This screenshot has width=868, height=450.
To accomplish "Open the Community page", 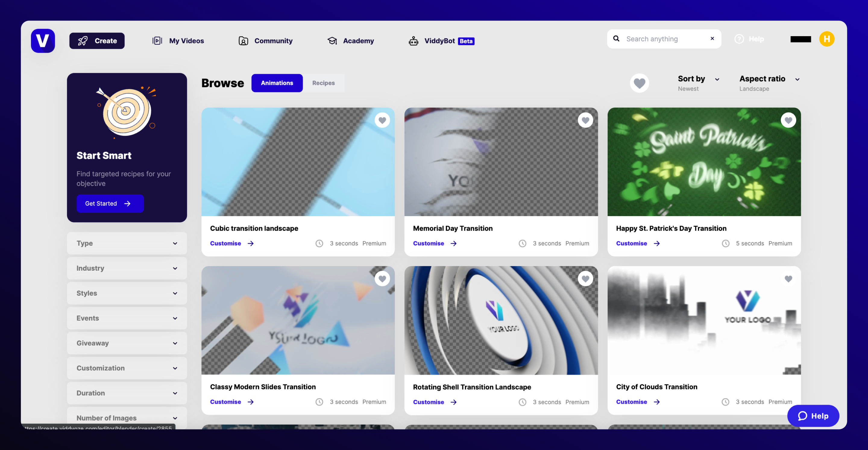I will (x=266, y=41).
